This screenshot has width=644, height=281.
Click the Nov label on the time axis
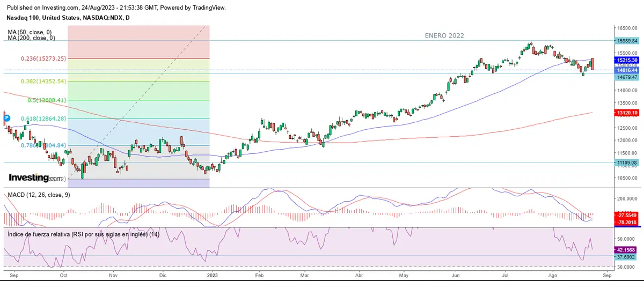(x=113, y=275)
